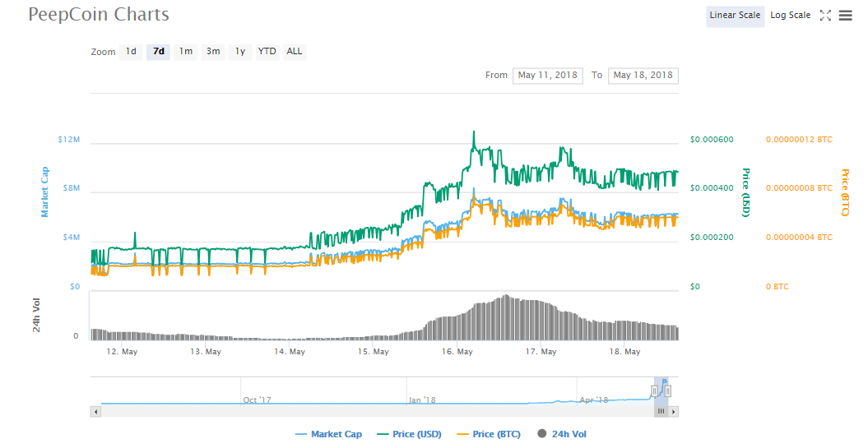The image size is (868, 448).
Task: Switch chart to Log Scale
Action: pyautogui.click(x=790, y=16)
